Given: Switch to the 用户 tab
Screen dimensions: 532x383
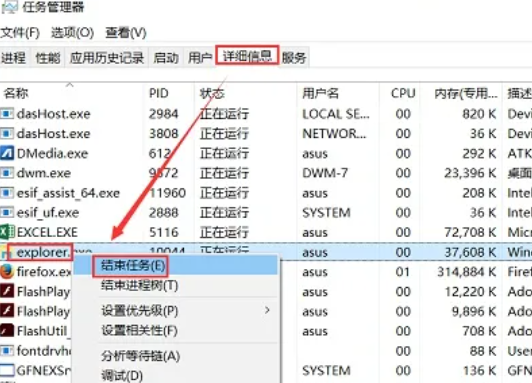Looking at the screenshot, I should (200, 57).
